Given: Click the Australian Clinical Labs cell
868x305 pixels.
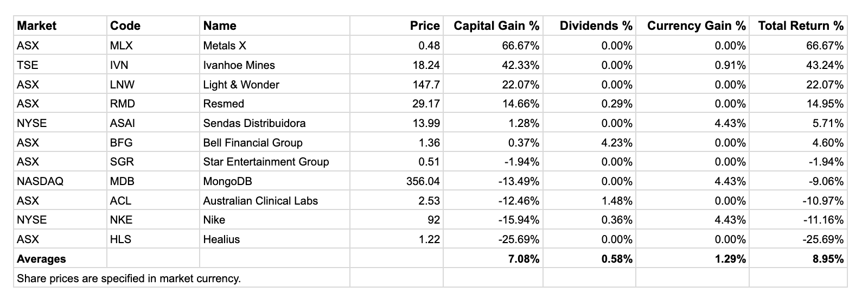Looking at the screenshot, I should coord(260,201).
